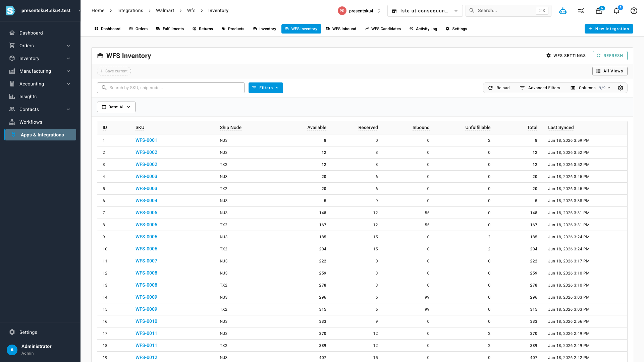Viewport: 644px width, 362px height.
Task: Click the search magnifier icon in header
Action: 472,11
